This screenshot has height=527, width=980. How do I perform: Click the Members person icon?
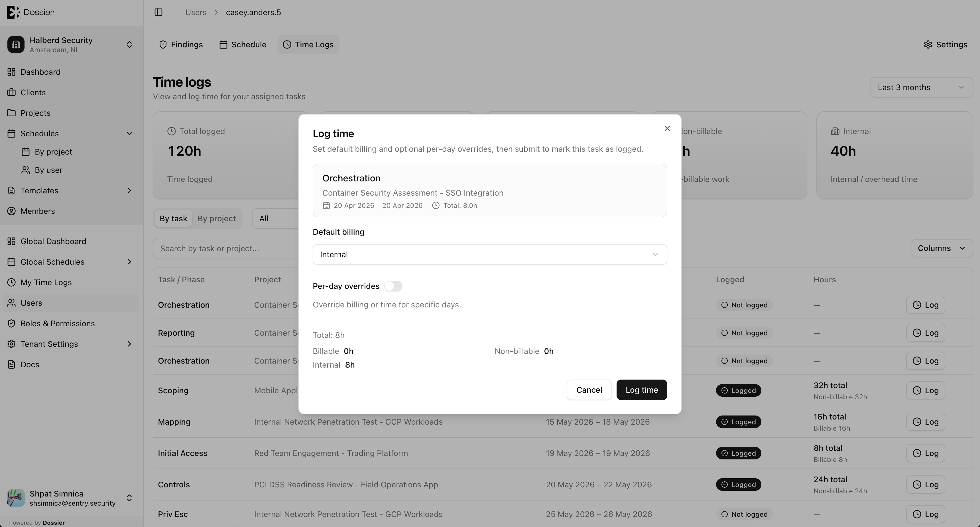(11, 211)
